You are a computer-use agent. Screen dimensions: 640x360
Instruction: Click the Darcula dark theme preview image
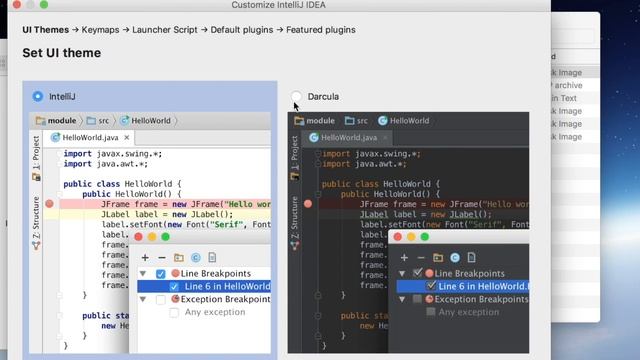[x=408, y=233]
